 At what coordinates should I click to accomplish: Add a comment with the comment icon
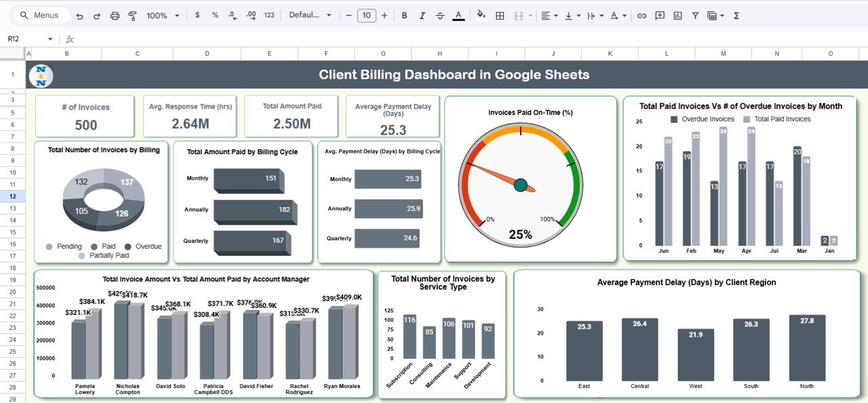coord(659,16)
